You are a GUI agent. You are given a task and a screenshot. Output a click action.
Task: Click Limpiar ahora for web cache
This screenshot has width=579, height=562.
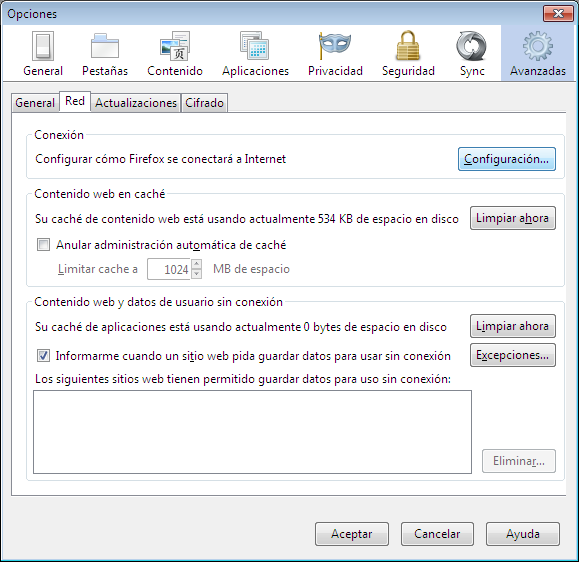pos(513,218)
